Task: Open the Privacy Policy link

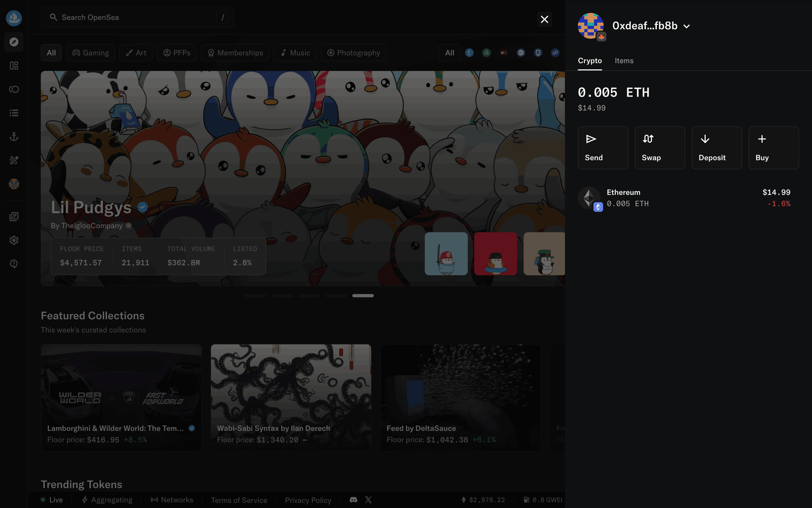Action: [x=308, y=500]
